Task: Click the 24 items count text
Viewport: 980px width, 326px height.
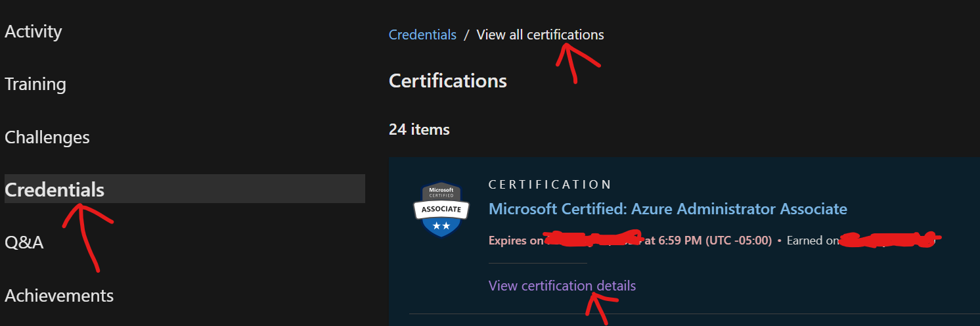Action: pyautogui.click(x=419, y=129)
